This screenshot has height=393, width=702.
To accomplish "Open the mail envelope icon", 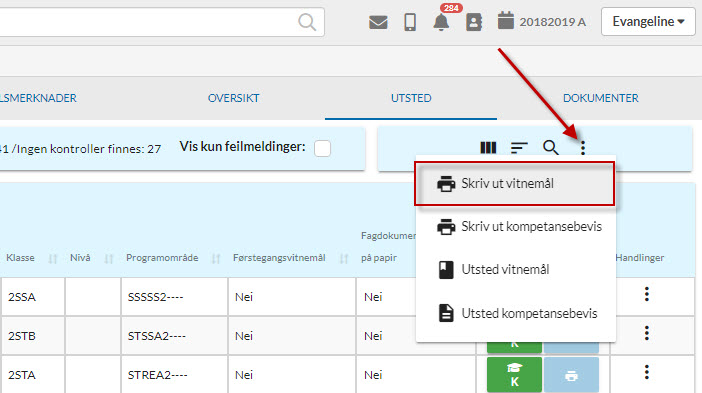I will coord(378,22).
